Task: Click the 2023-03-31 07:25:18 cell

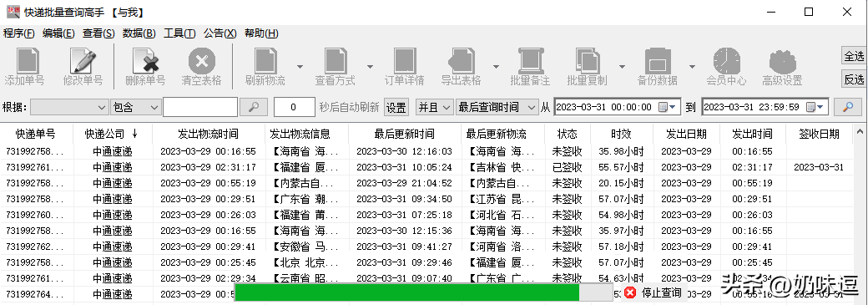Action: pos(404,215)
